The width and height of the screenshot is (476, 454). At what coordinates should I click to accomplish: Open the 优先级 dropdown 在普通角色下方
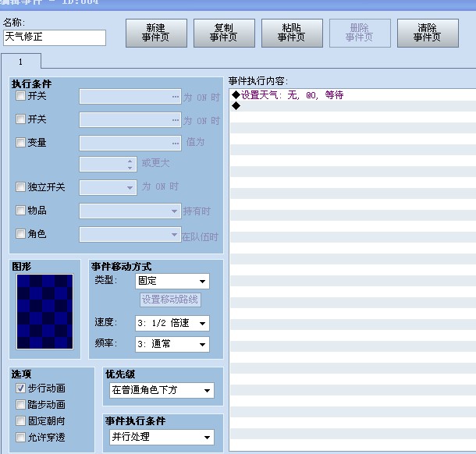point(162,390)
